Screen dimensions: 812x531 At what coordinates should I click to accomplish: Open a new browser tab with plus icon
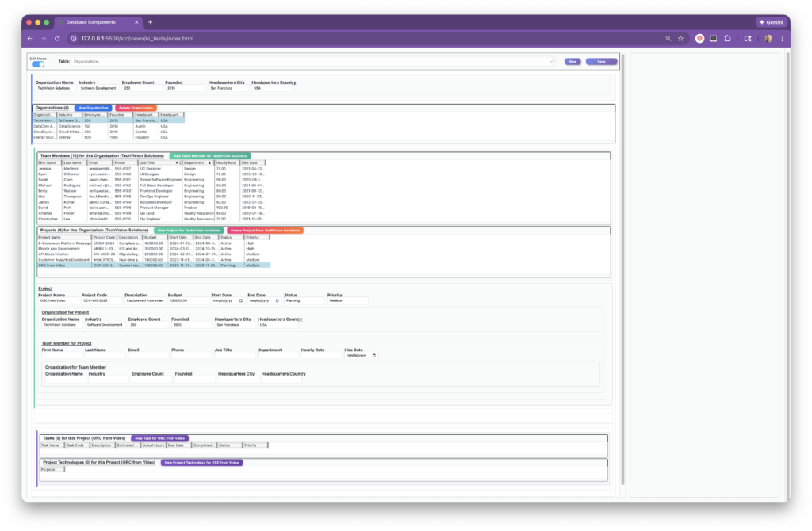pyautogui.click(x=151, y=22)
